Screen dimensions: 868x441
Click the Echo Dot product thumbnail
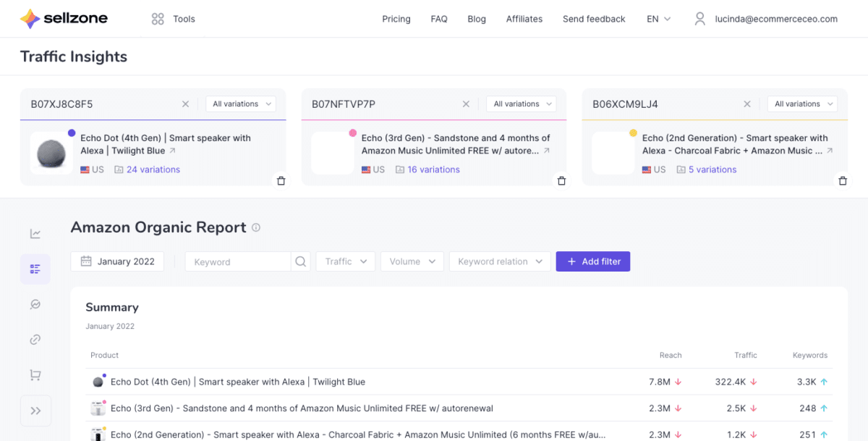point(51,153)
